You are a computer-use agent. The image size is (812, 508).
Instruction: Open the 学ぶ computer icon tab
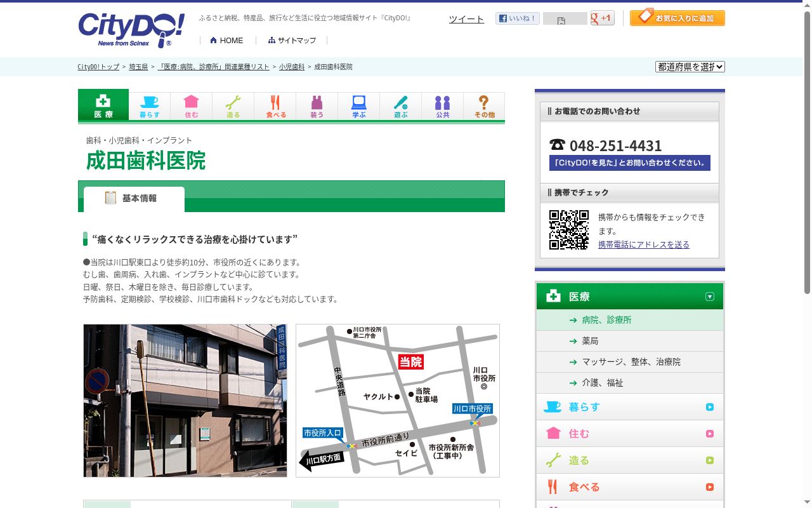click(x=359, y=106)
